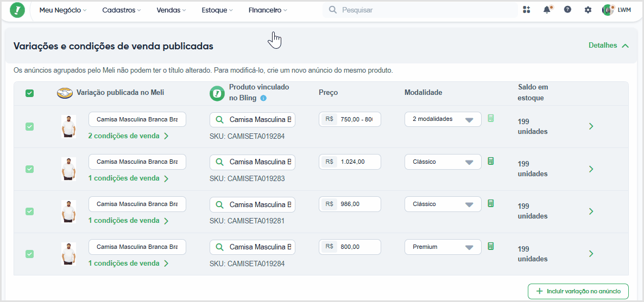Open calculator for the 2 modalidades row

(x=490, y=118)
